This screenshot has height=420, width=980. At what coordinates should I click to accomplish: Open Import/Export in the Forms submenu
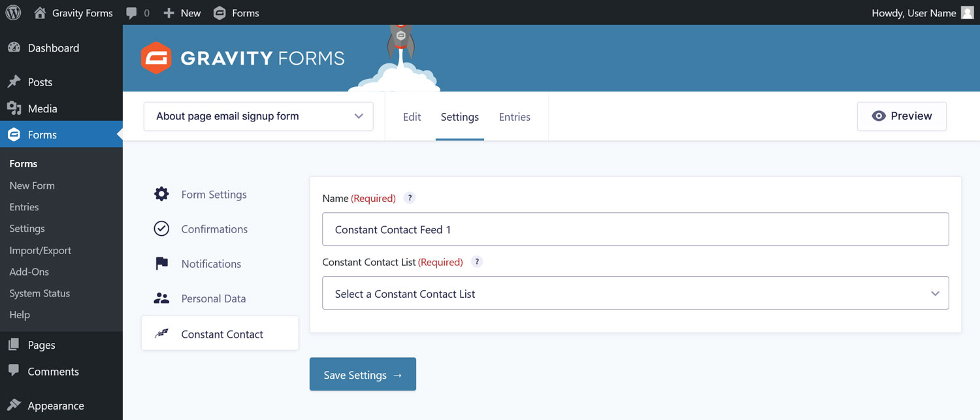click(x=40, y=250)
